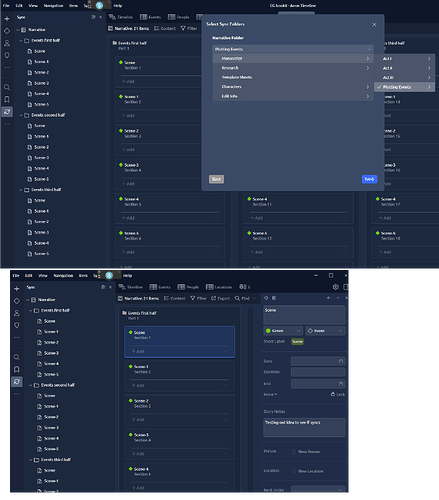
Task: Collapse Events first half folder in the upper window
Action: coord(21,40)
